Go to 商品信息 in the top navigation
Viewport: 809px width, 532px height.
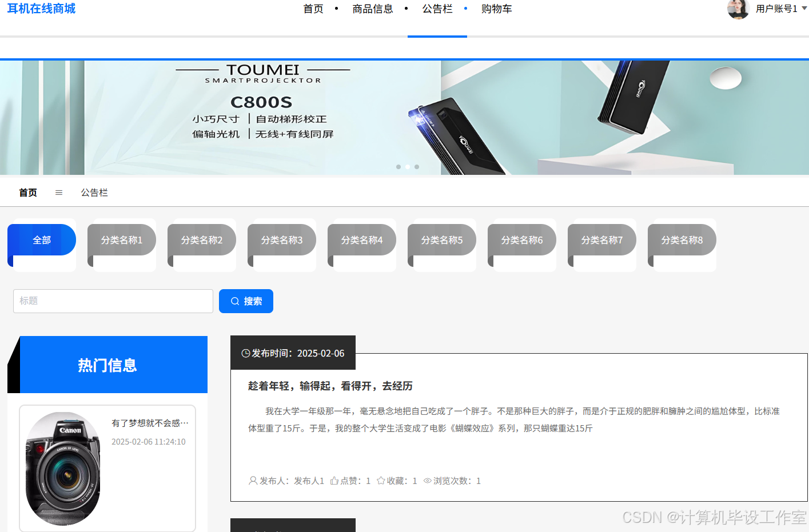pos(373,9)
